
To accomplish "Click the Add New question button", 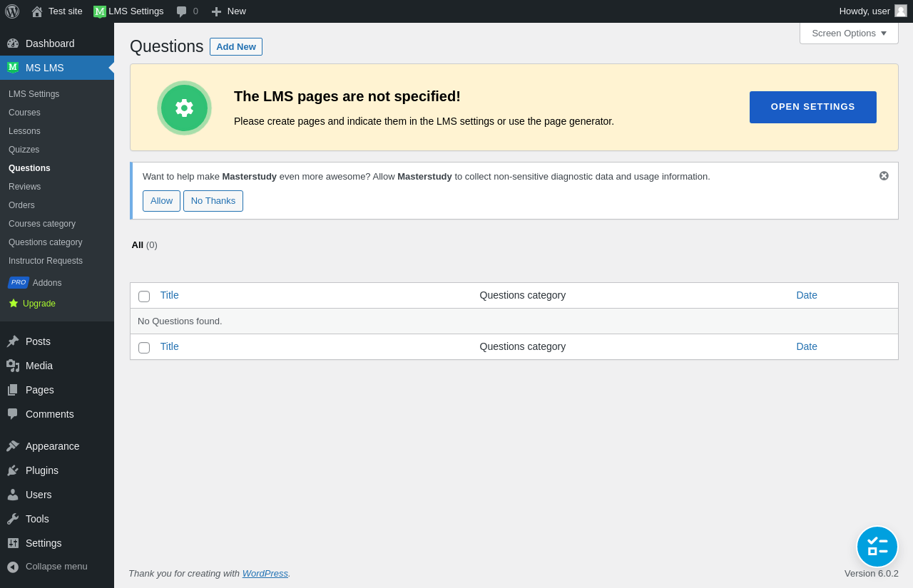I will (236, 47).
